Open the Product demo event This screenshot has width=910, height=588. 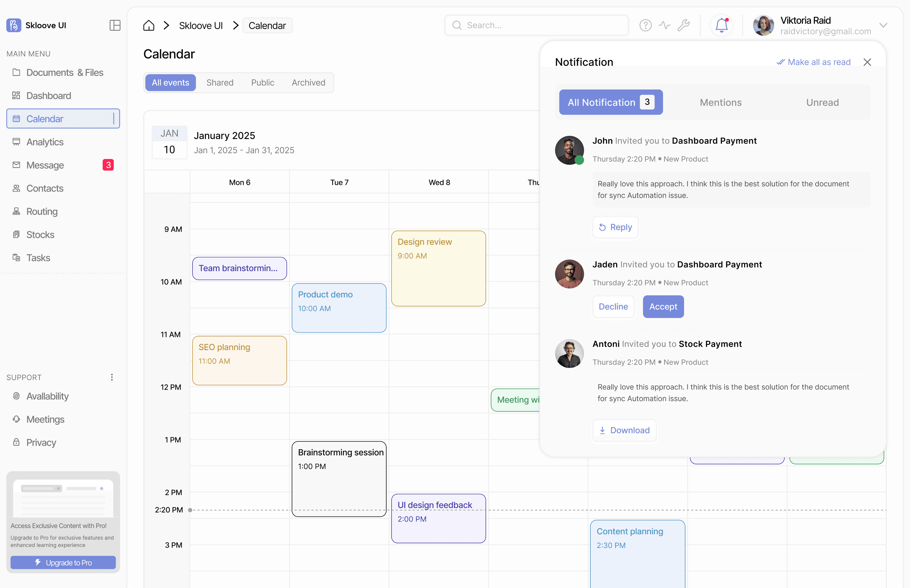pos(339,308)
